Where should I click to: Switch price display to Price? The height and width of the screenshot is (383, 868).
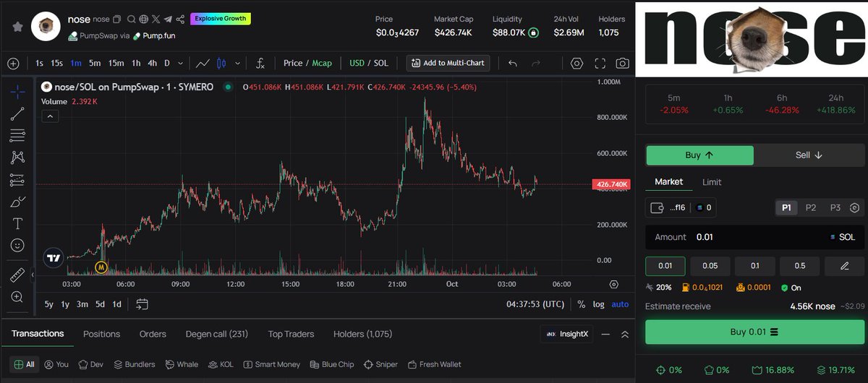293,64
